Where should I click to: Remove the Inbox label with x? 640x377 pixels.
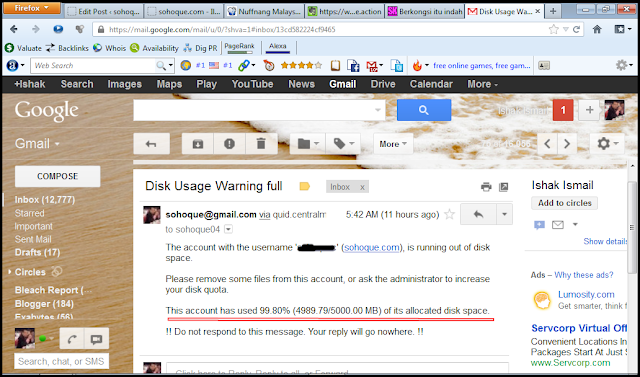(x=362, y=187)
